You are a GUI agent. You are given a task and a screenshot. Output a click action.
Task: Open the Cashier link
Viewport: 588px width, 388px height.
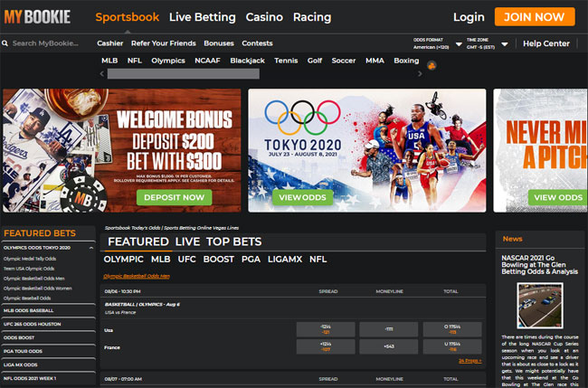coord(109,43)
